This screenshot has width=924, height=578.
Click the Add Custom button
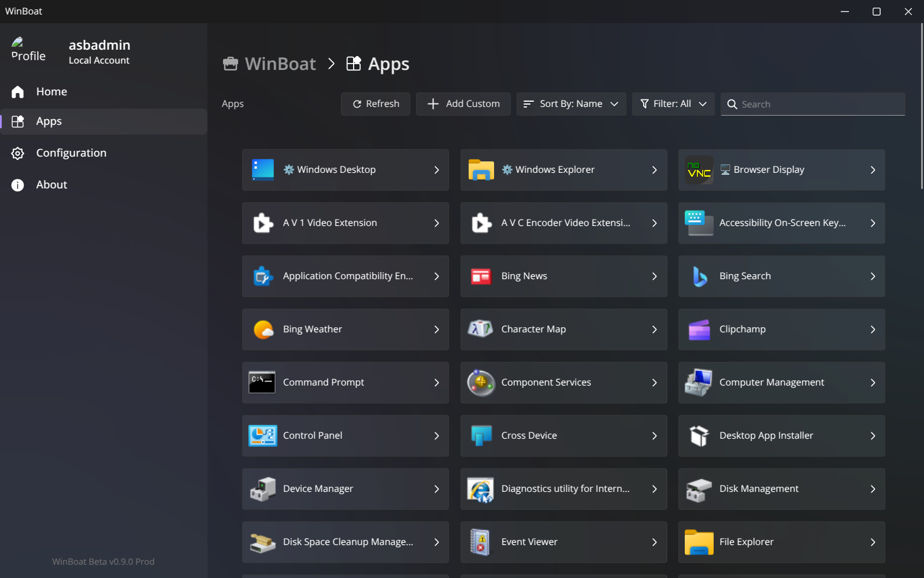463,104
